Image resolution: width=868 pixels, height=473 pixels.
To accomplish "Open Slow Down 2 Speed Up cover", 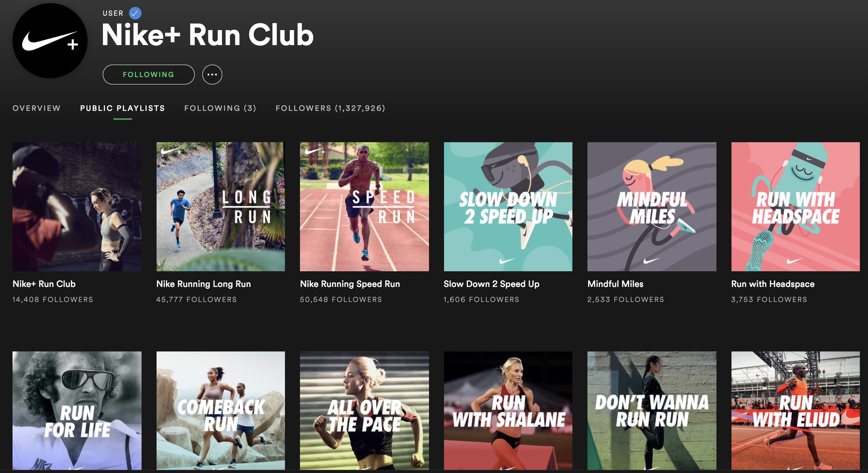I will 508,207.
